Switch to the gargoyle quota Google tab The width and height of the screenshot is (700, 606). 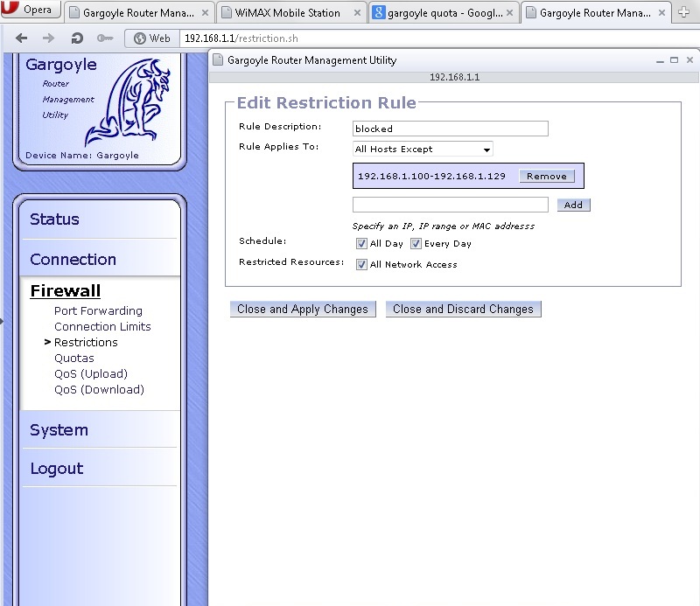444,12
